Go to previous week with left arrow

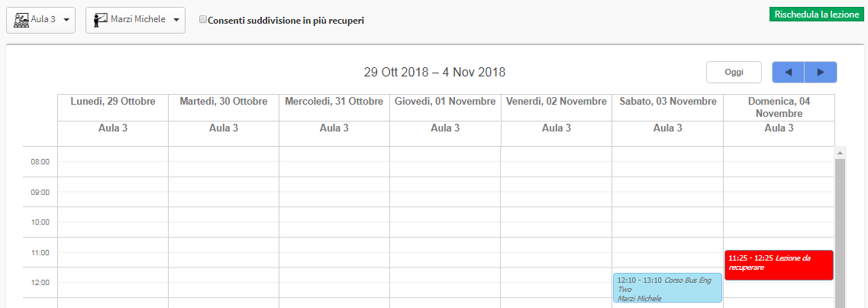[789, 72]
